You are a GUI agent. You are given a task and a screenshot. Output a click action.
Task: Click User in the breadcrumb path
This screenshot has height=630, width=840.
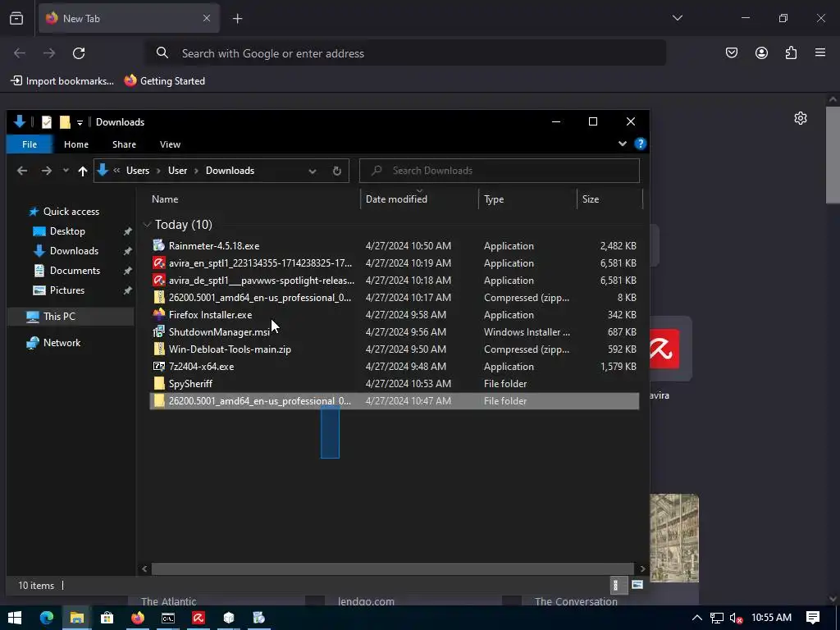(x=177, y=171)
